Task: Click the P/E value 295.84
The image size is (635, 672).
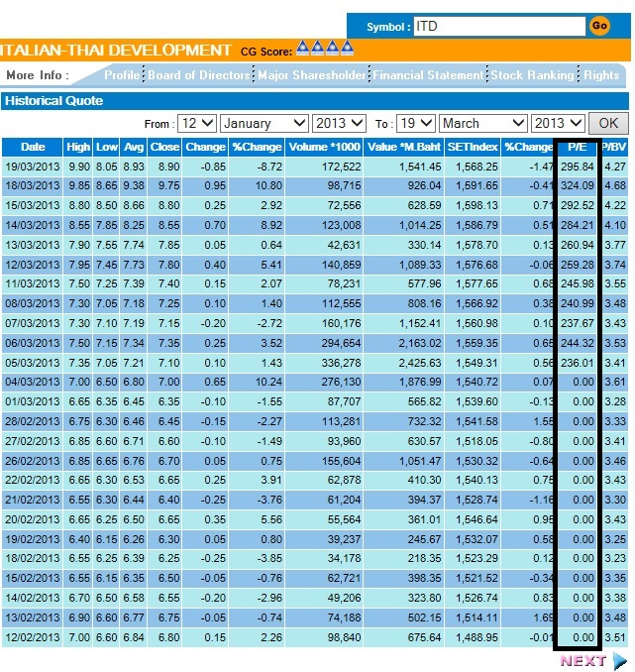Action: (x=578, y=167)
